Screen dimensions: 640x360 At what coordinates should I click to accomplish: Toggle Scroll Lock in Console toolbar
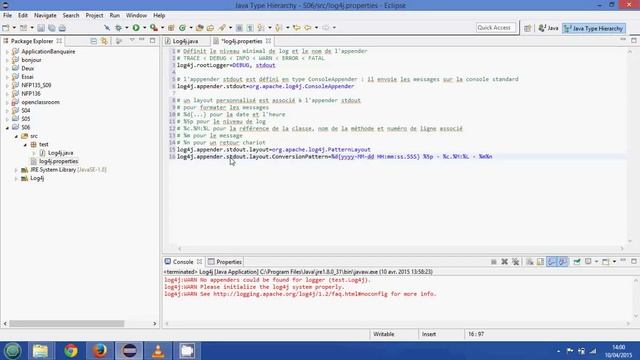[540, 262]
